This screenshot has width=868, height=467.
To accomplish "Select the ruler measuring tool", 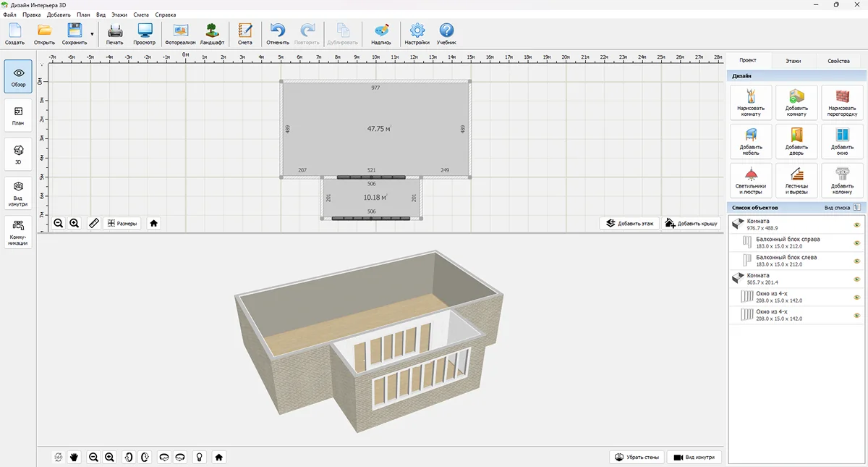I will pos(93,224).
